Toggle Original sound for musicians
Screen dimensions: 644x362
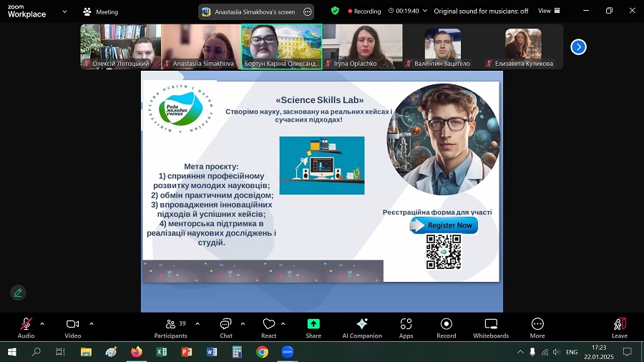481,11
